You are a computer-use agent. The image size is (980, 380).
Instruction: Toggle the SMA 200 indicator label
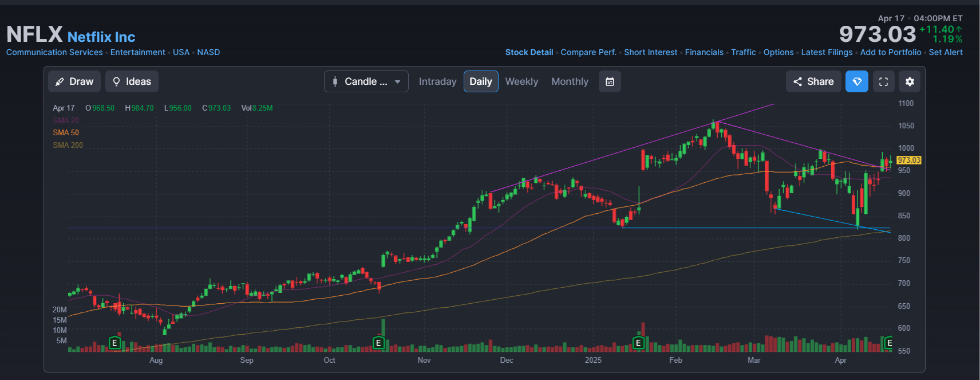click(x=68, y=145)
